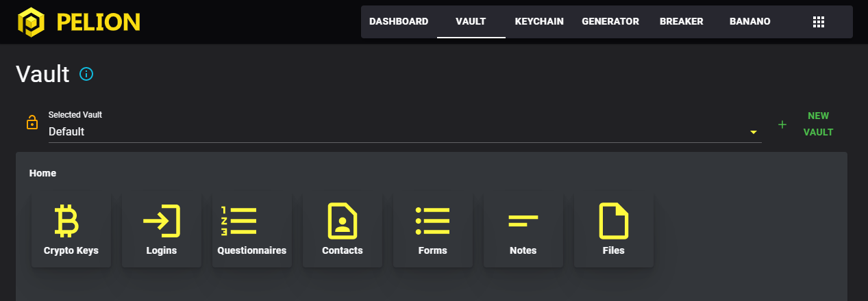This screenshot has height=301, width=868.
Task: Expand the Selected Vault dropdown arrow
Action: 754,132
